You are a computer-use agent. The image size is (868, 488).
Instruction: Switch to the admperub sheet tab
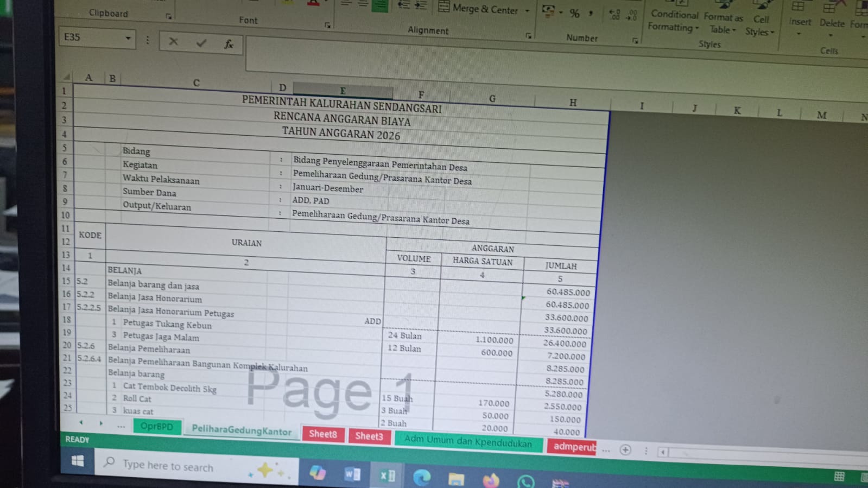[x=572, y=446]
